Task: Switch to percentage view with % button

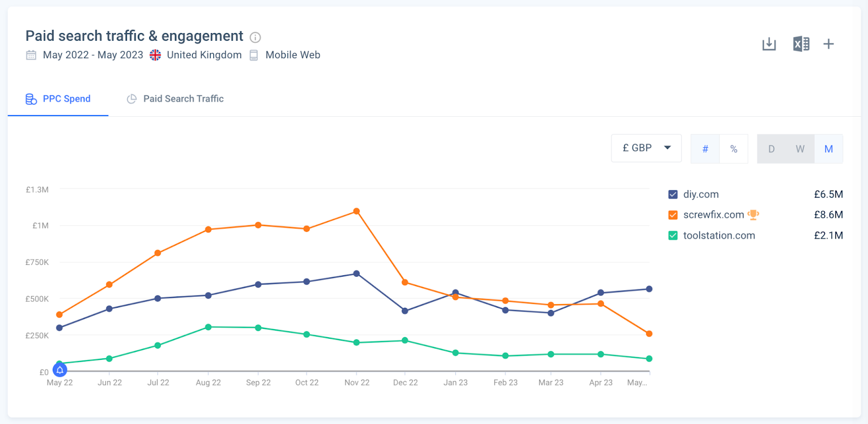Action: tap(733, 149)
